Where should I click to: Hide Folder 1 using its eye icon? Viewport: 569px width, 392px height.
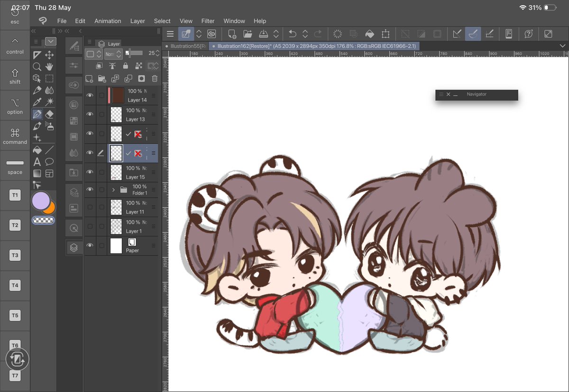coord(89,190)
